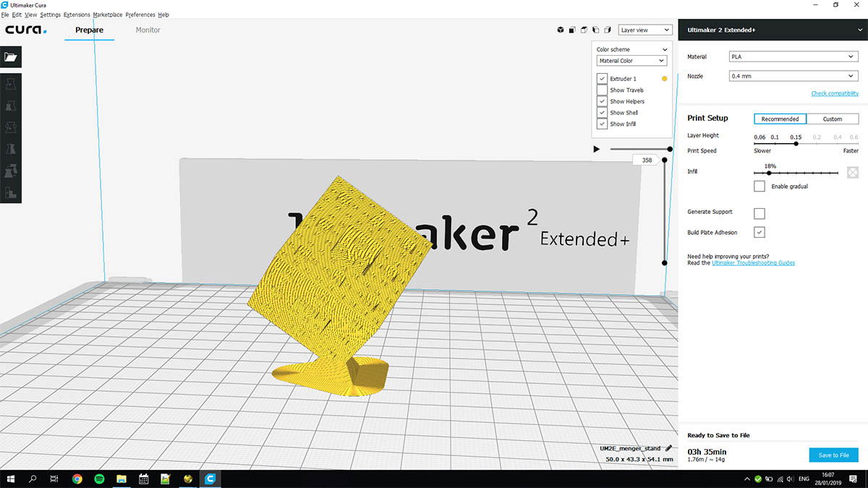
Task: Disable the Show Helpers checkbox
Action: 602,101
